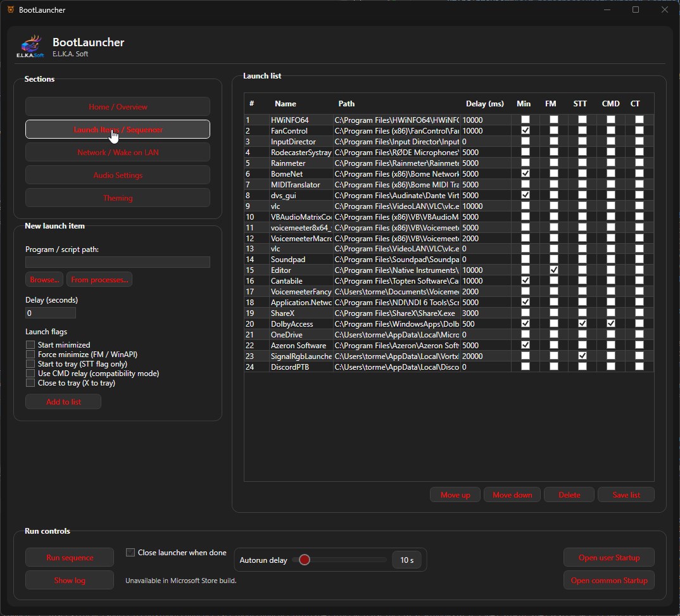Viewport: 680px width, 616px height.
Task: Click the E.L.K.A. Soft logo icon
Action: point(30,46)
